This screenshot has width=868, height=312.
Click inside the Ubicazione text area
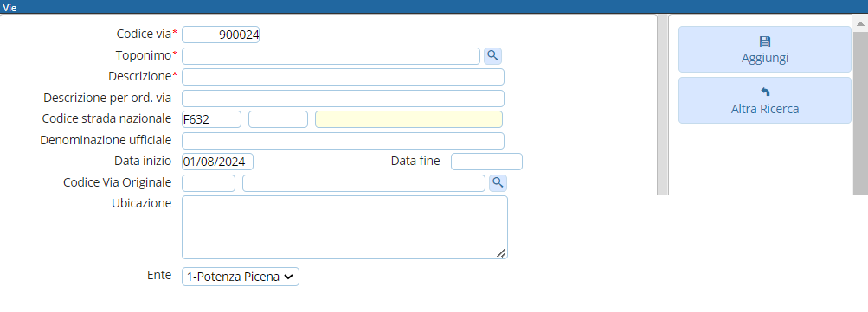tap(344, 226)
